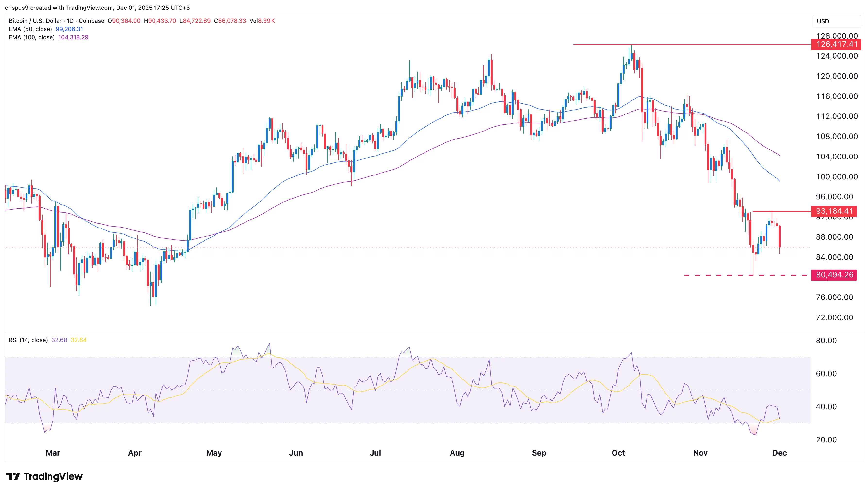
Task: Select the EMA (50, close) legend
Action: click(x=30, y=29)
